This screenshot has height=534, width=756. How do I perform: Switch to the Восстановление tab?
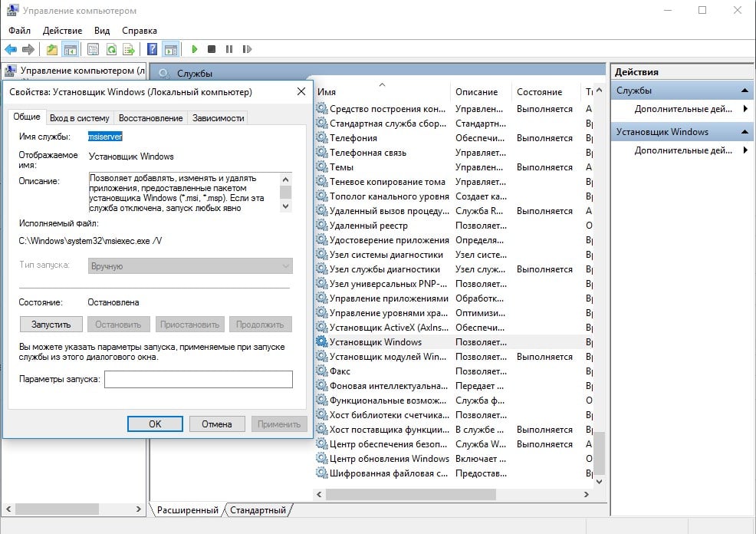151,118
